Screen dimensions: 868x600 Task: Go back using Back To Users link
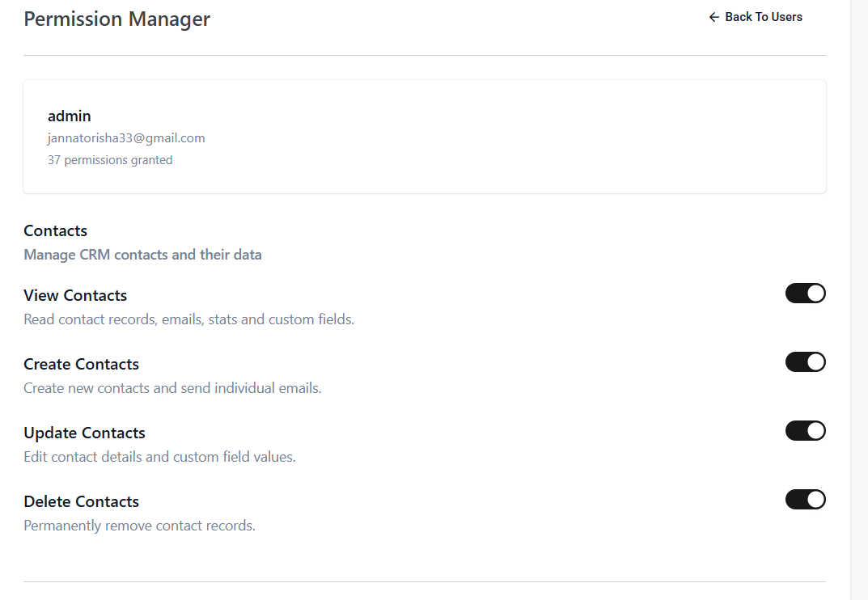click(x=755, y=17)
